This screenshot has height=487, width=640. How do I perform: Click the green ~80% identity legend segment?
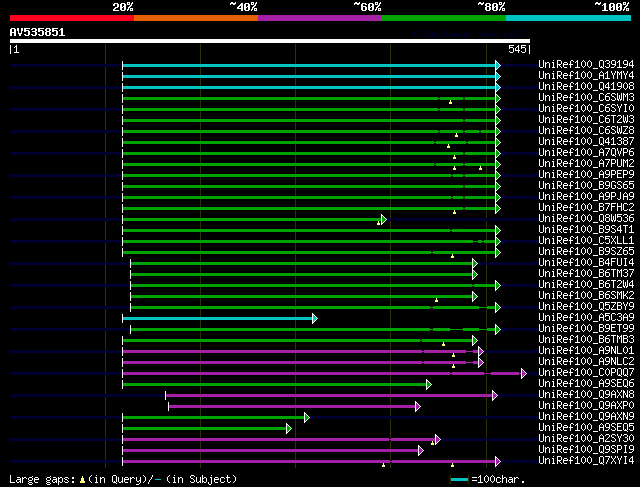(x=444, y=18)
